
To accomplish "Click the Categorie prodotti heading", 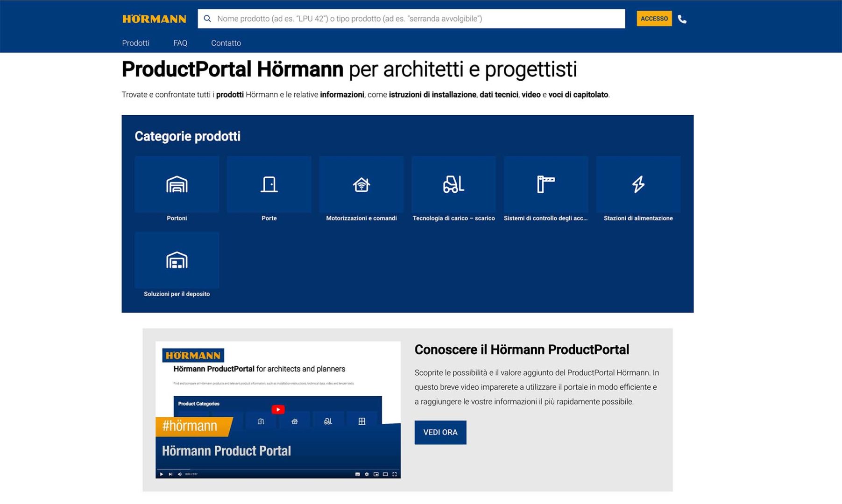I will 188,136.
